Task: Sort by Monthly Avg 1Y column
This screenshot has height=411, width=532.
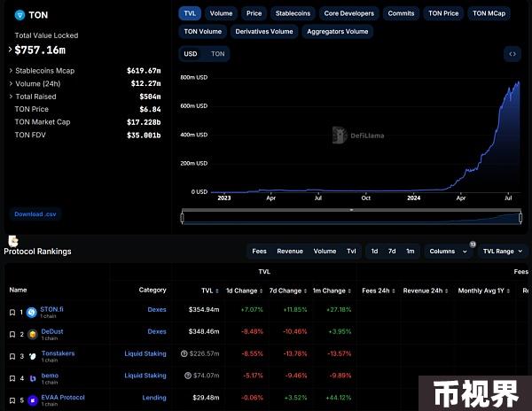Action: [508, 291]
